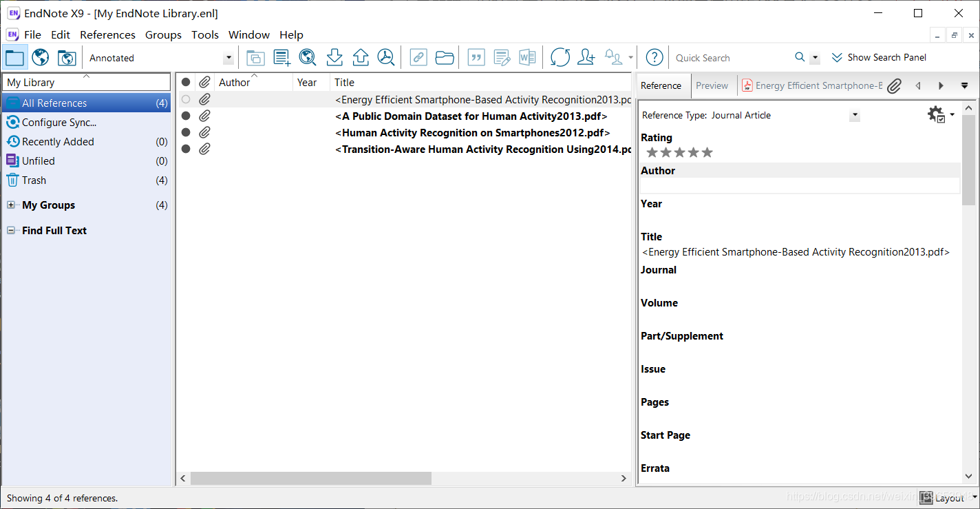The image size is (980, 509).
Task: Sort list by Year column header
Action: [x=311, y=83]
